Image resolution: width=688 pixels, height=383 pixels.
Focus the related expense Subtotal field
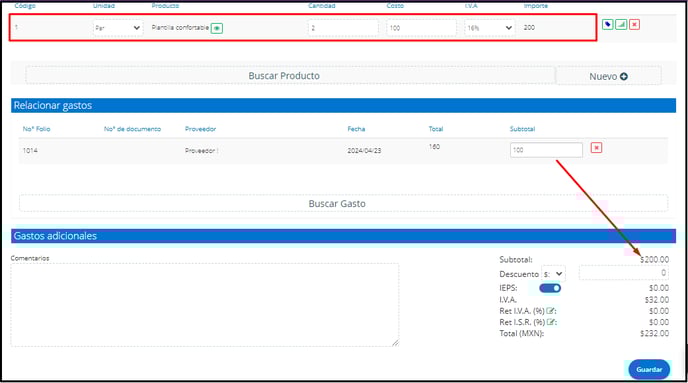546,150
